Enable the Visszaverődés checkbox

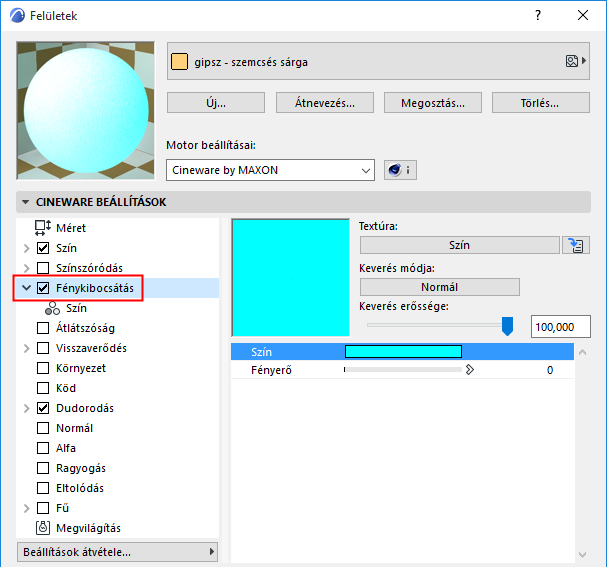coord(43,348)
